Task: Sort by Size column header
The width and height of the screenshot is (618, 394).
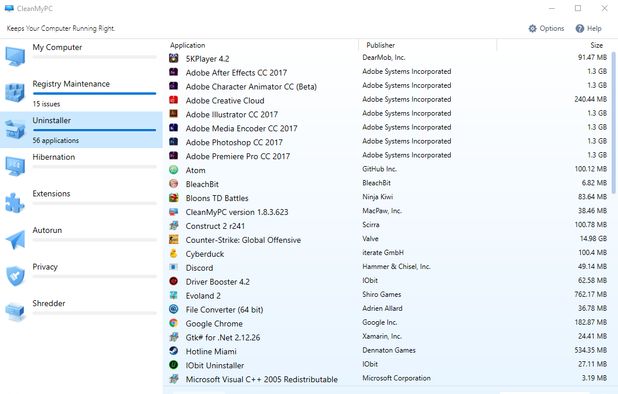Action: (x=596, y=45)
